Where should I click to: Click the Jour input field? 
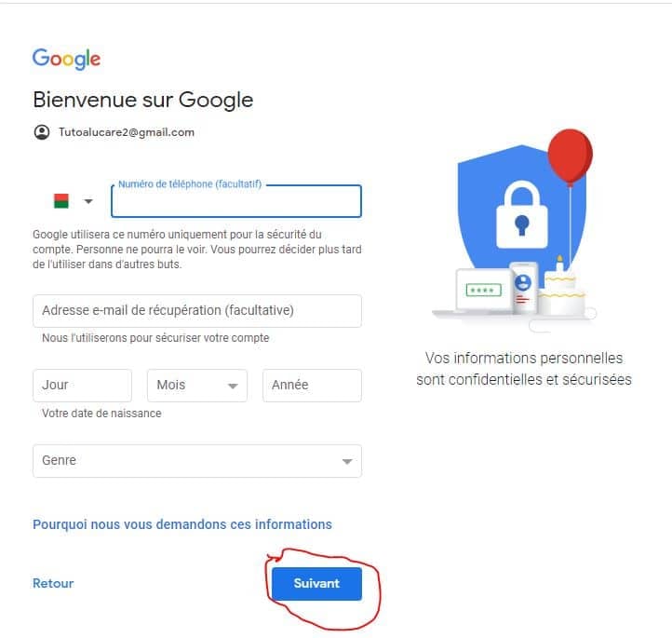click(x=82, y=385)
